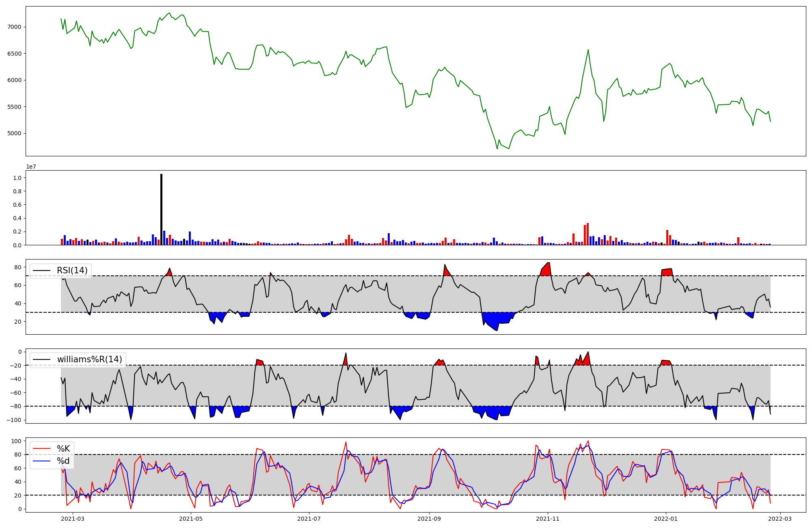812x528 pixels.
Task: Click the 6500 price axis label
Action: pos(14,54)
